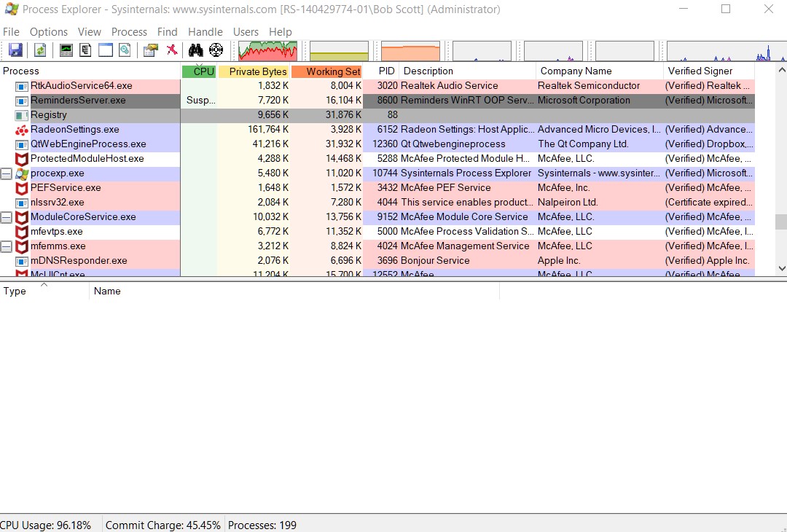The height and width of the screenshot is (532, 787).
Task: Click the Find Window's Process target icon
Action: (x=216, y=50)
